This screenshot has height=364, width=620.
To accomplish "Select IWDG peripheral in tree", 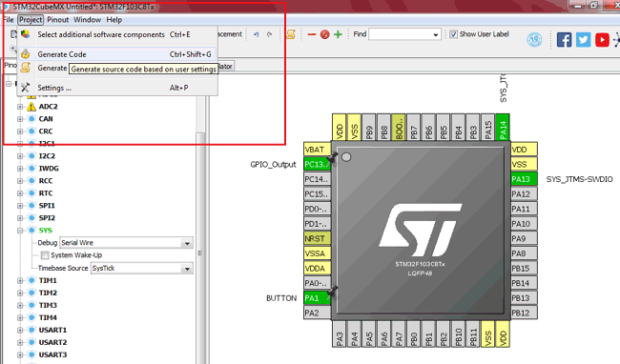I will pyautogui.click(x=49, y=169).
